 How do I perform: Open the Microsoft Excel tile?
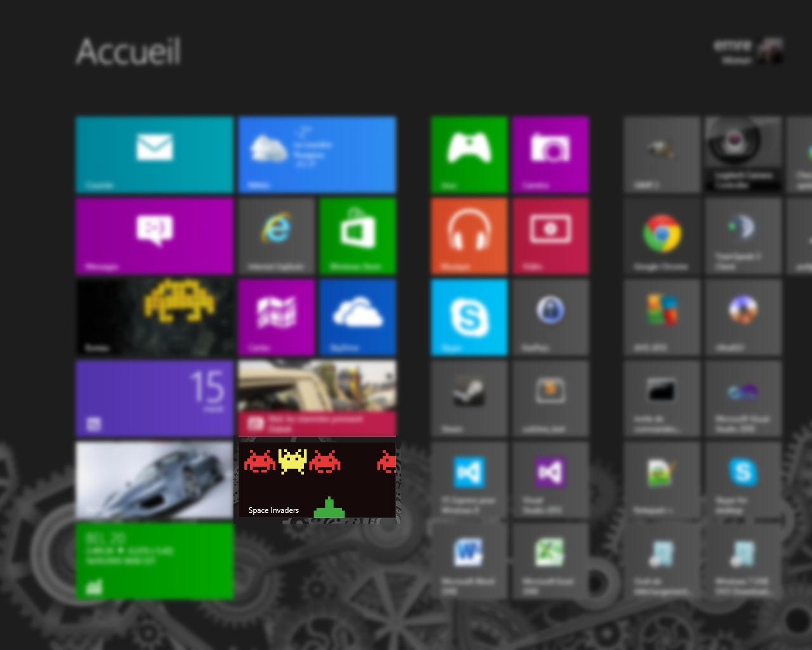coord(550,560)
